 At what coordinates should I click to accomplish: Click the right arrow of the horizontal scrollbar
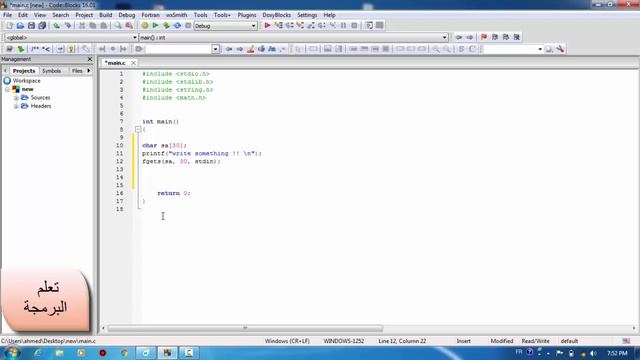pos(634,328)
